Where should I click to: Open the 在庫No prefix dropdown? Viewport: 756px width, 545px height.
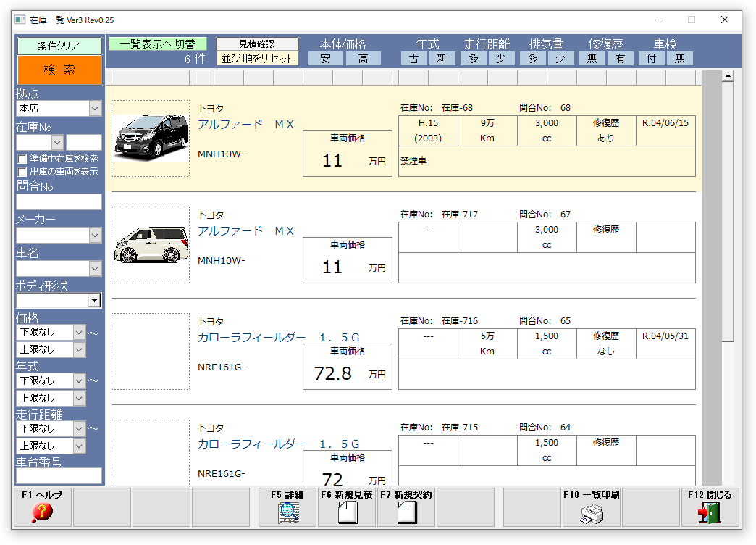57,142
